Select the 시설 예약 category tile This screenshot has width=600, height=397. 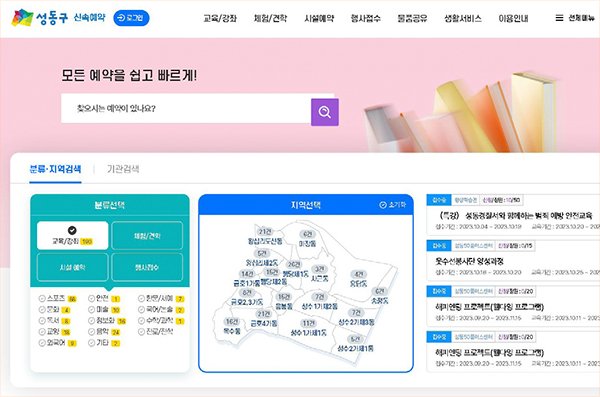point(72,267)
